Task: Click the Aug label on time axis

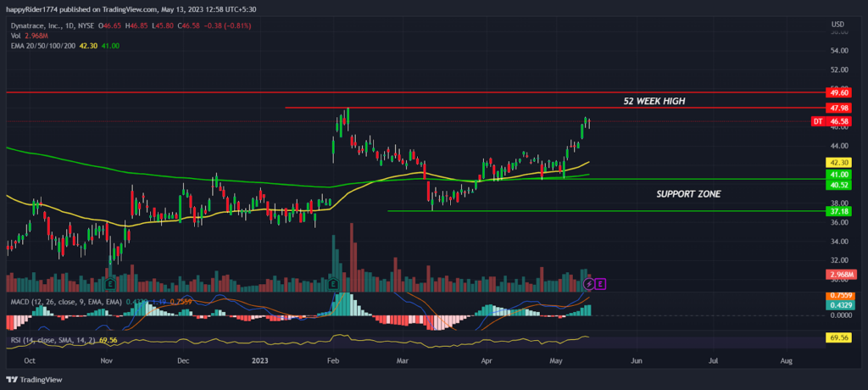Action: tap(786, 360)
